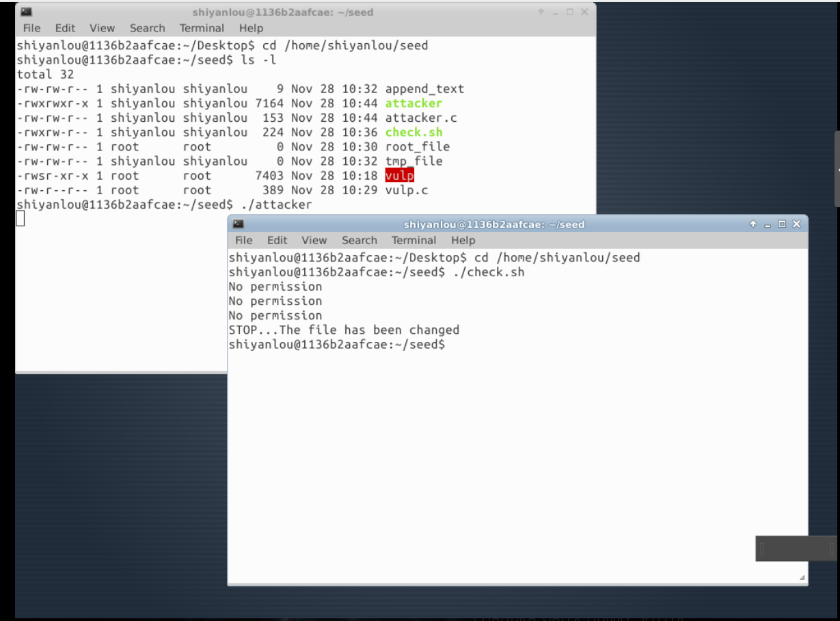The width and height of the screenshot is (840, 621).
Task: Roll up the check.sh terminal window with the arrow button
Action: click(x=753, y=224)
